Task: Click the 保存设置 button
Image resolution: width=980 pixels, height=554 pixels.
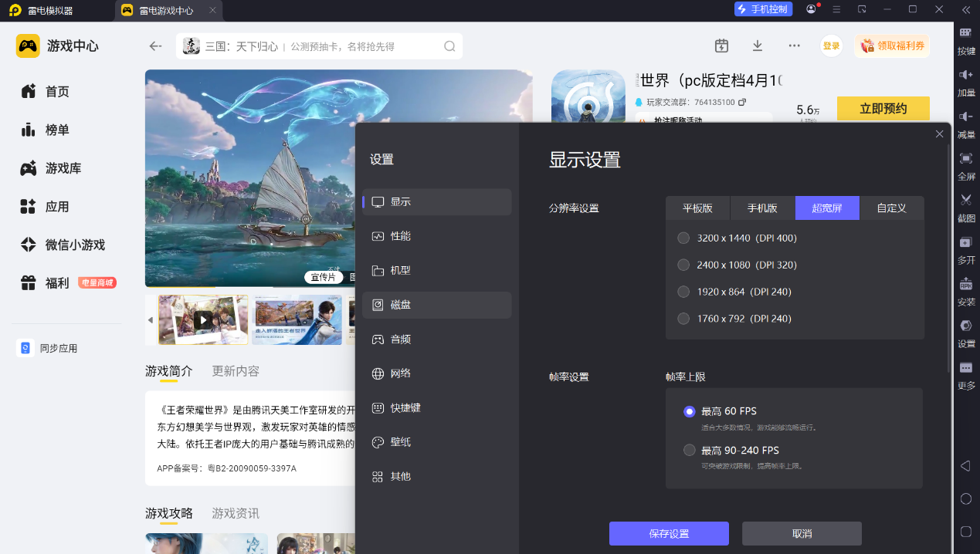Action: click(x=669, y=534)
